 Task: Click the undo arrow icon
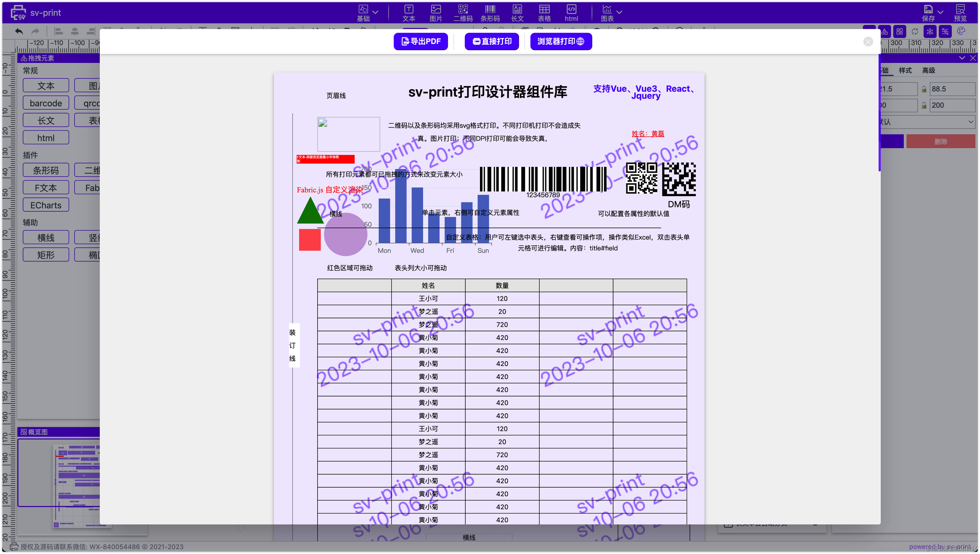point(19,31)
